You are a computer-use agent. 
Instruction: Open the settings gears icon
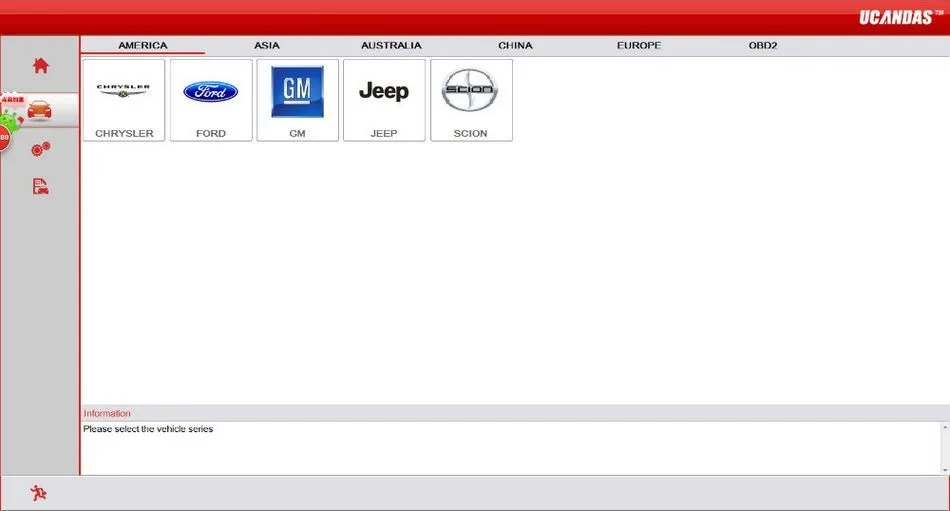41,149
